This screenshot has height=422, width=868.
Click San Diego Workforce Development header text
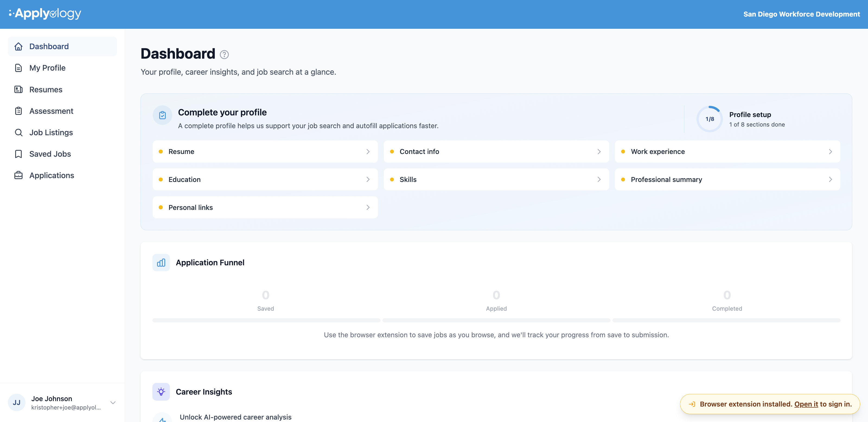(x=802, y=14)
